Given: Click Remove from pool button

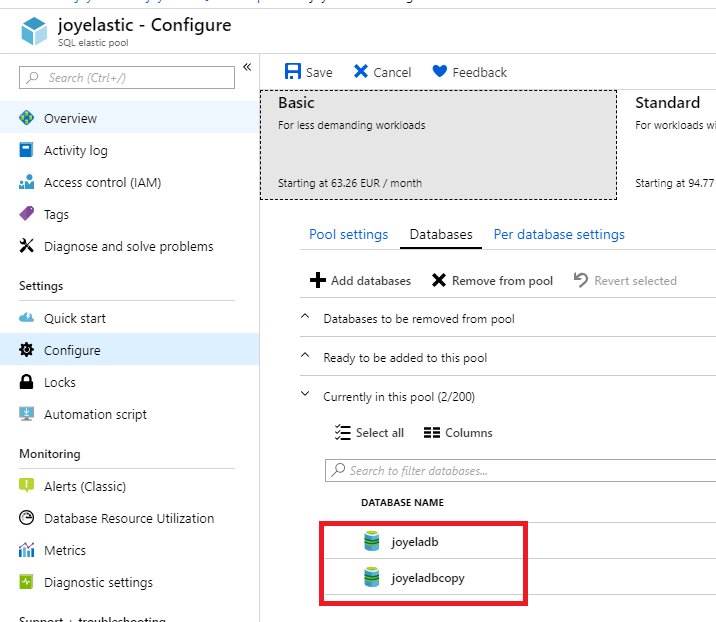Looking at the screenshot, I should (x=492, y=281).
